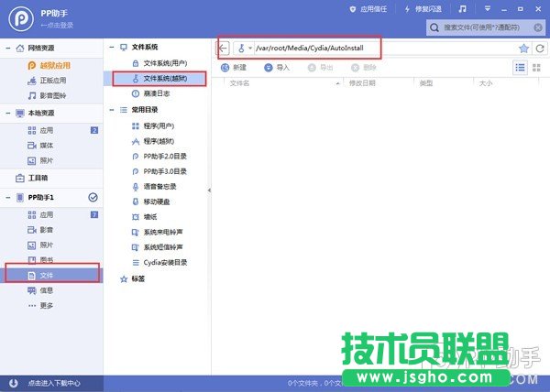Image resolution: width=550 pixels, height=392 pixels.
Task: Select 文件系统(越狱) in the tree
Action: [x=162, y=79]
